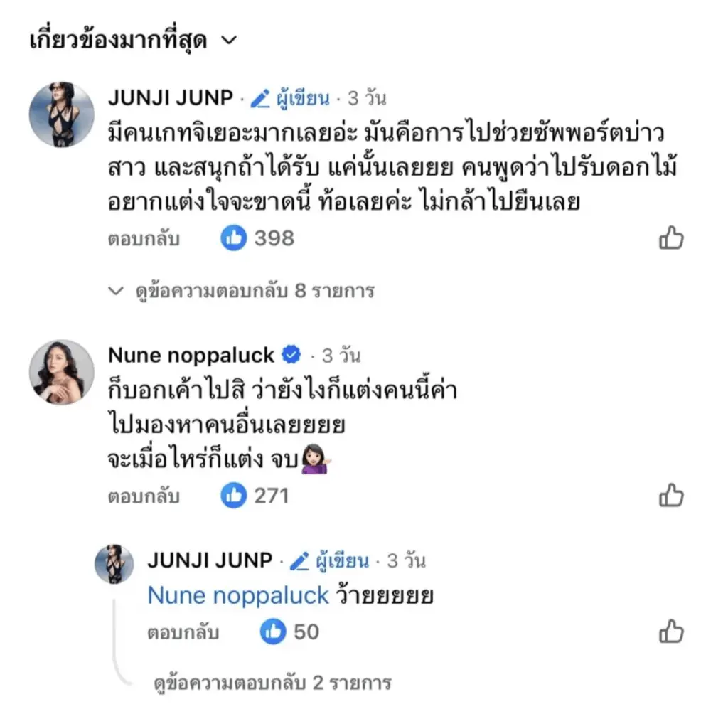Click the blue like reaction showing 398
The width and height of the screenshot is (728, 714).
click(x=233, y=239)
